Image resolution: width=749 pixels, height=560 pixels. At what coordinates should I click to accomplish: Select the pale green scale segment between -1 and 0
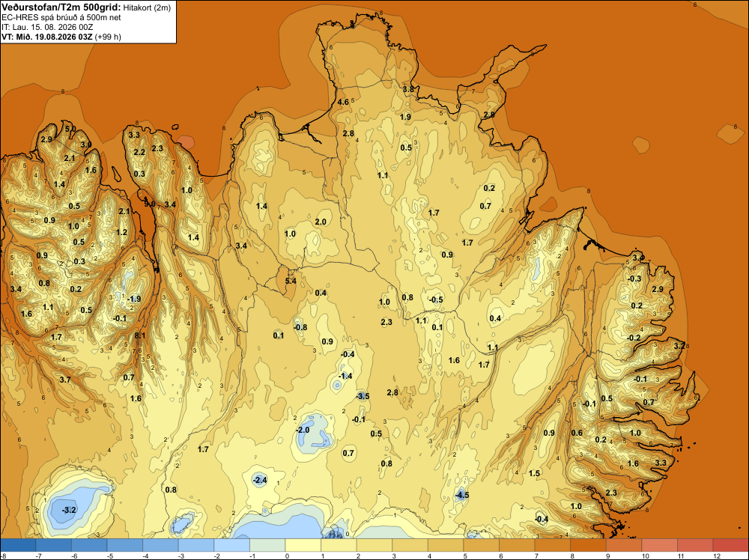[x=267, y=545]
